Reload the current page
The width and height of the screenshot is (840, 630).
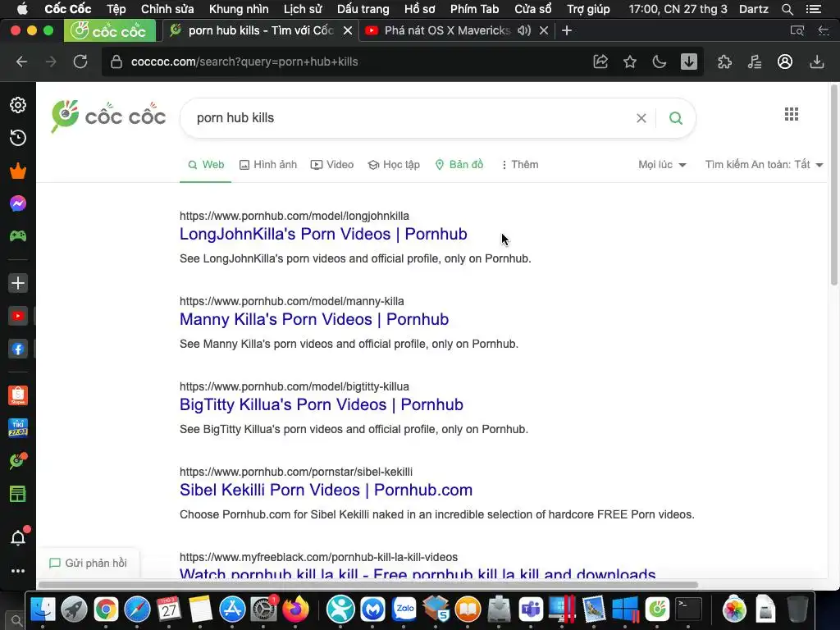pyautogui.click(x=80, y=62)
